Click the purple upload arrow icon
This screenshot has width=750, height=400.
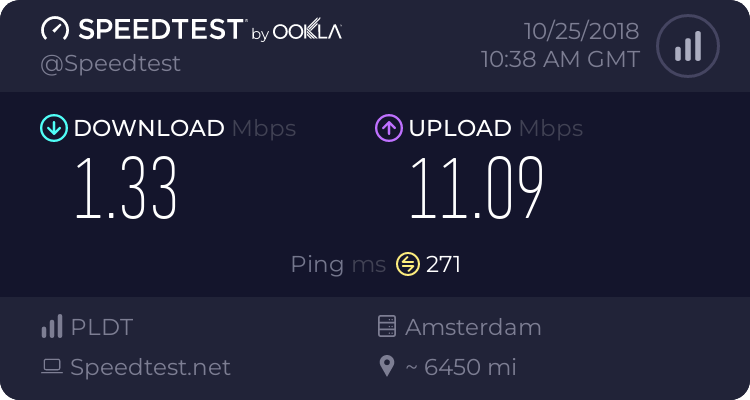[388, 128]
